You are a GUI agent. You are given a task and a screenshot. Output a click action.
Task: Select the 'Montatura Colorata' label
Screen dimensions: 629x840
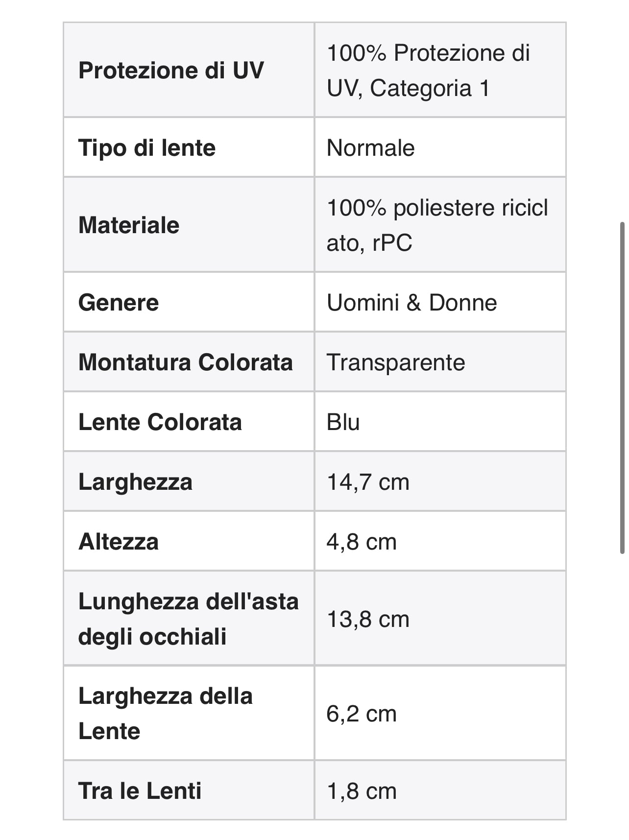186,362
